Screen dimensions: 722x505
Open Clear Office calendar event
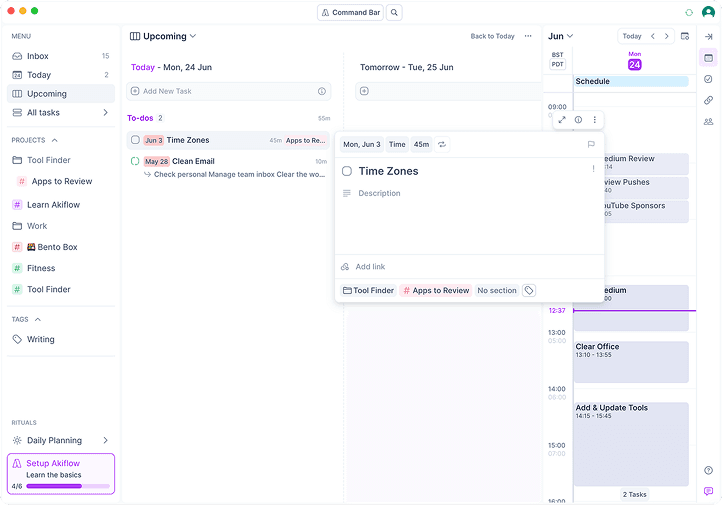point(631,362)
